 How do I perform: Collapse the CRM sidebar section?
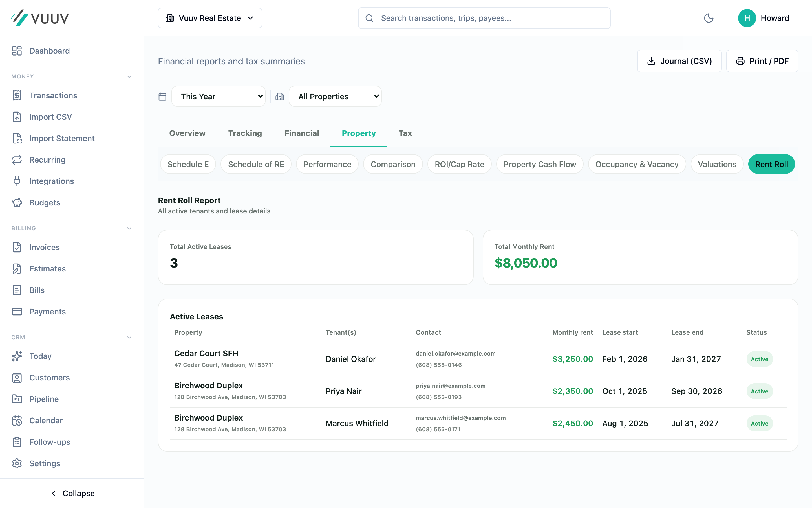129,337
